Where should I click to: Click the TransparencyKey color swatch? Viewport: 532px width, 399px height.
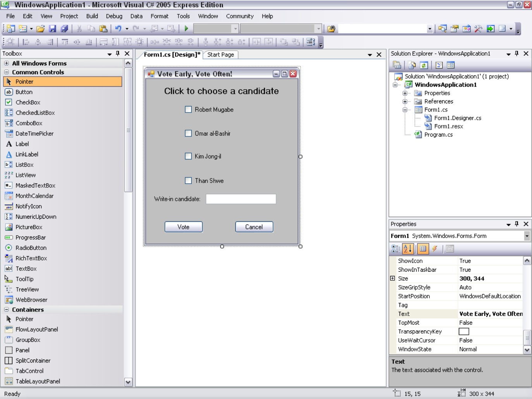tap(464, 332)
